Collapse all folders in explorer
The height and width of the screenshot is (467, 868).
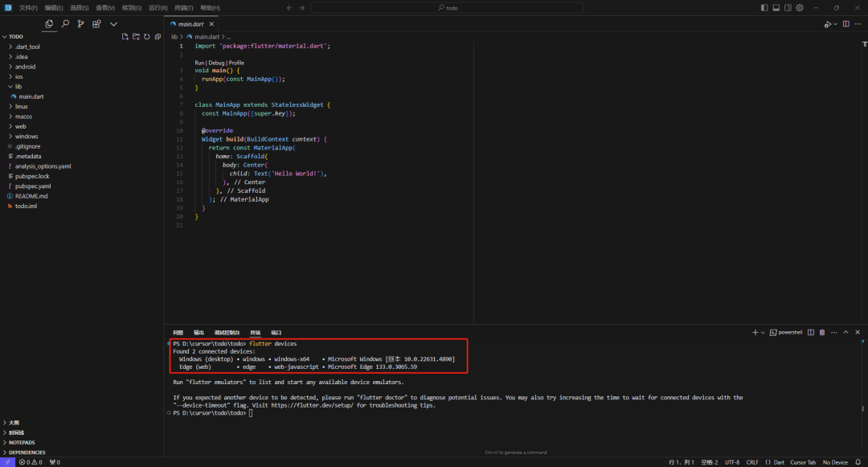coord(158,36)
